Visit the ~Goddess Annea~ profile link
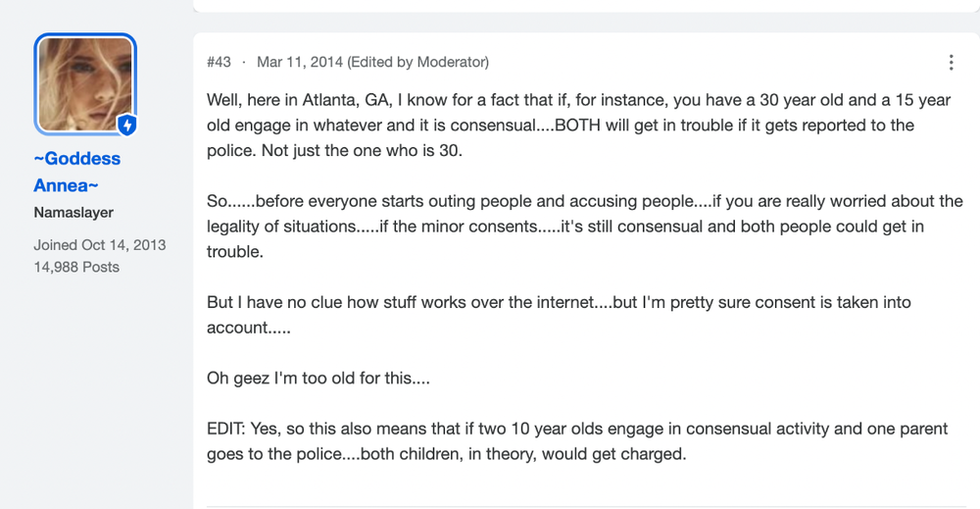Viewport: 980px width, 509px height. pos(76,172)
